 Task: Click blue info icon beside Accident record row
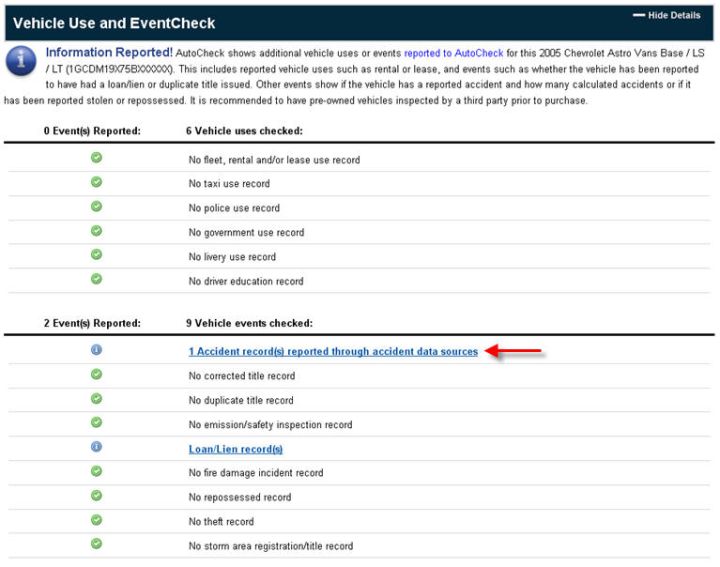[x=96, y=350]
